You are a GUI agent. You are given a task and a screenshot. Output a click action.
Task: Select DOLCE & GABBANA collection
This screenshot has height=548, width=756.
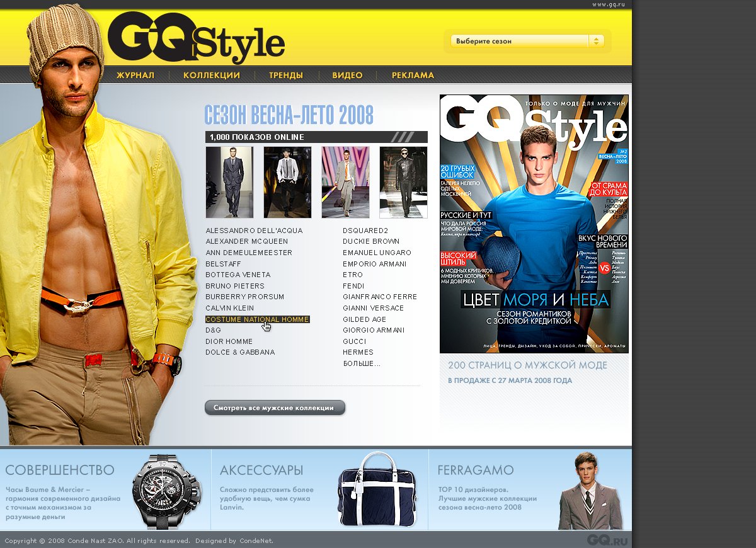[x=240, y=352]
